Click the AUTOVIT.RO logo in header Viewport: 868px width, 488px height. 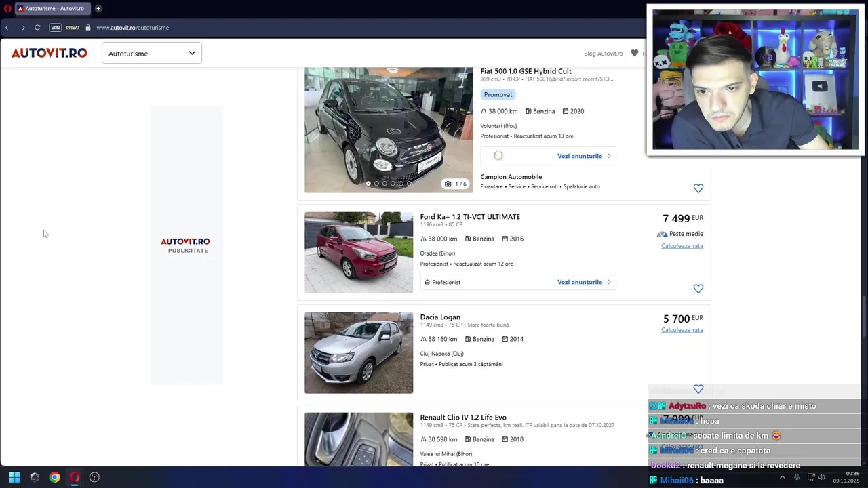[x=49, y=53]
